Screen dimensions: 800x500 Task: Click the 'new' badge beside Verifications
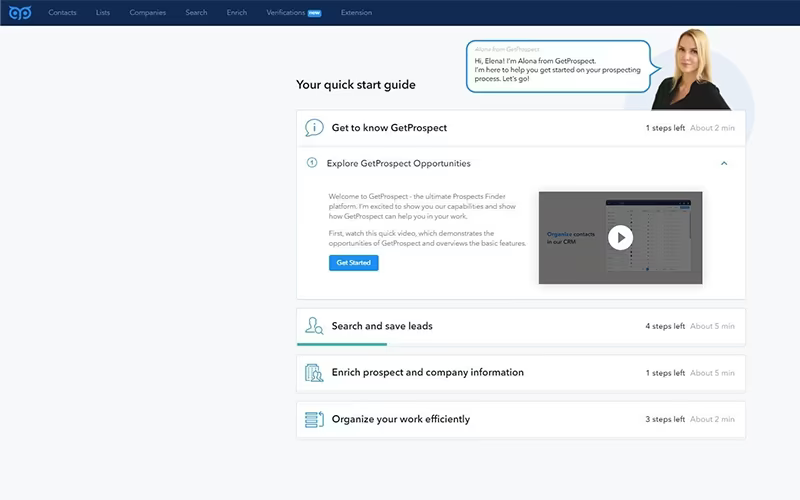click(x=314, y=13)
